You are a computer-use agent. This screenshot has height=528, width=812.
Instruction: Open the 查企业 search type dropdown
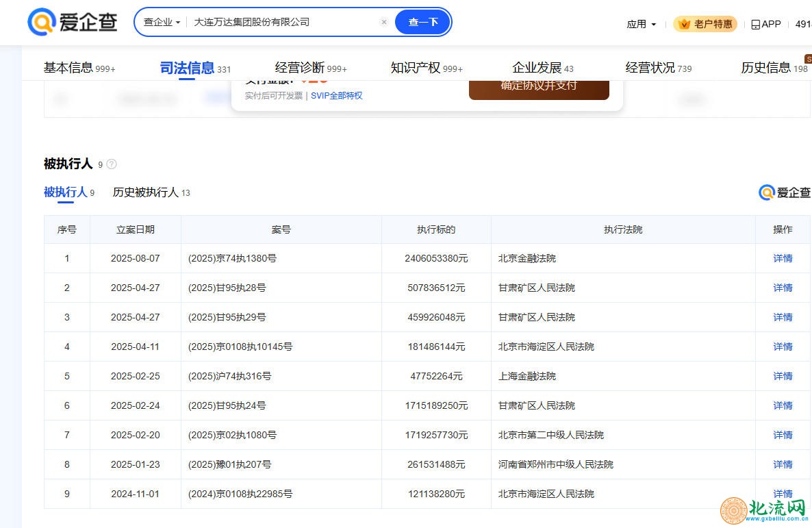click(x=162, y=23)
